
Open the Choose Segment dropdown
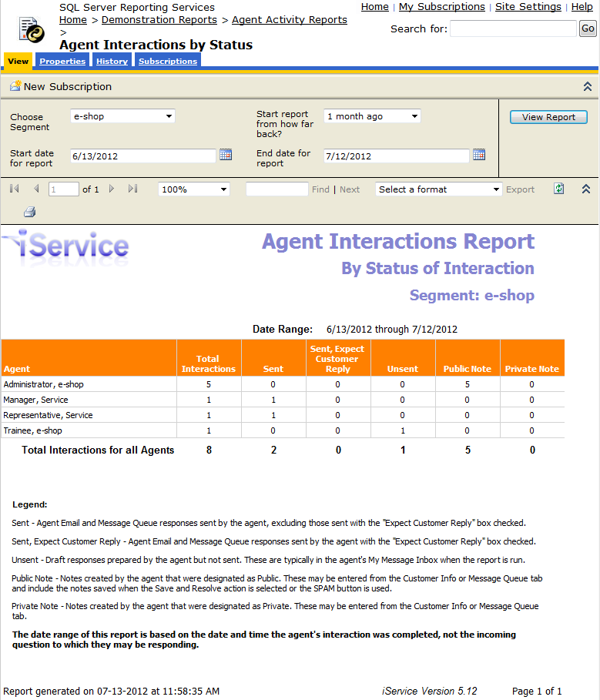122,116
